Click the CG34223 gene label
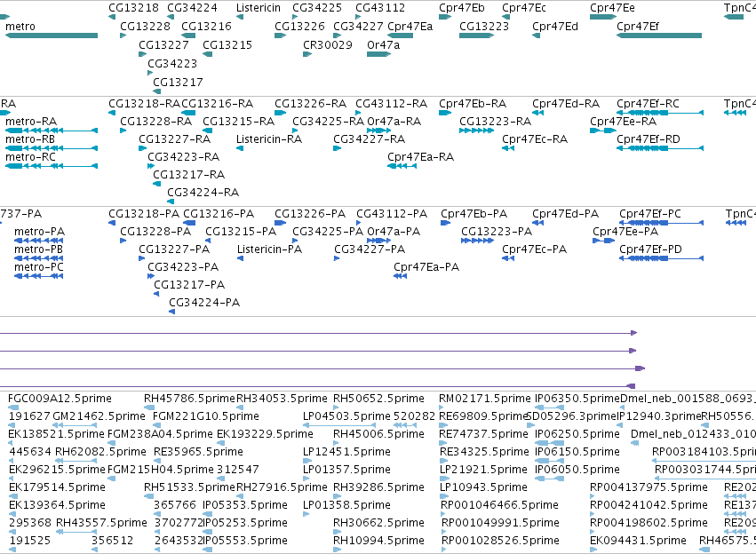Screen dimensions: 756x554 172,64
